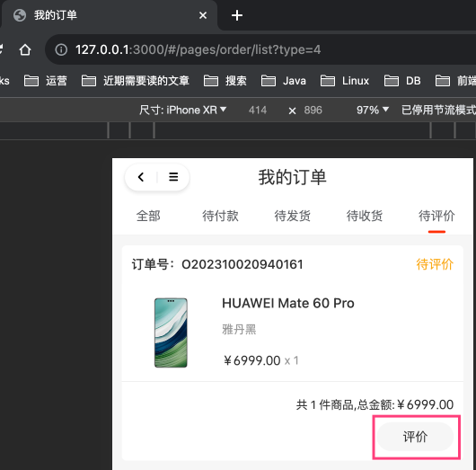
Task: Open the Linux bookmarks folder
Action: [345, 81]
